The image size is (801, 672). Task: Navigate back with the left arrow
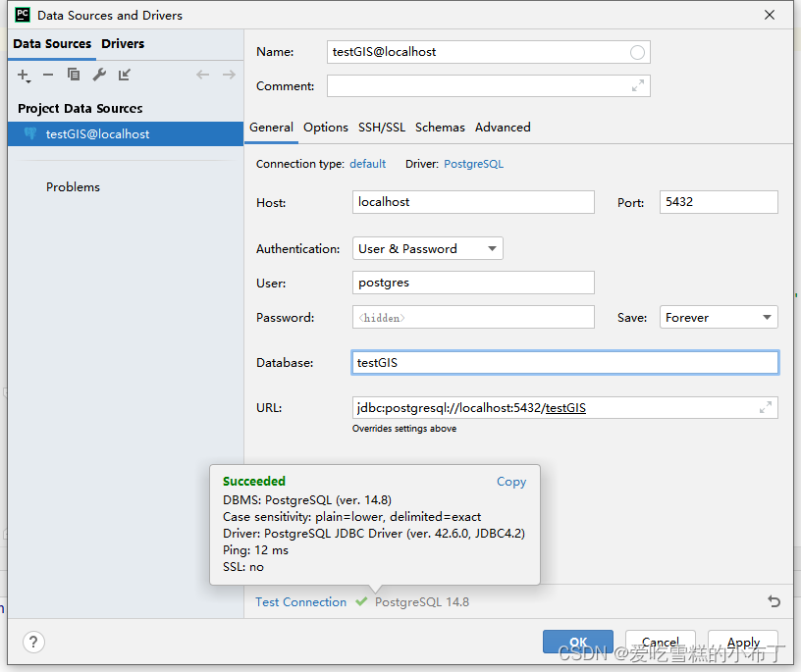click(x=203, y=76)
